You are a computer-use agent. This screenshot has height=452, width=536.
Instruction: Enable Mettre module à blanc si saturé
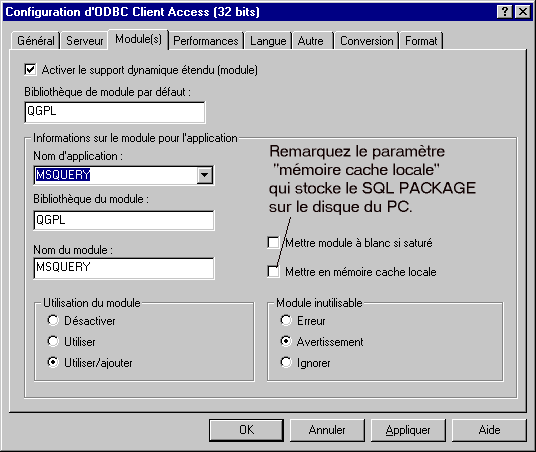[273, 243]
